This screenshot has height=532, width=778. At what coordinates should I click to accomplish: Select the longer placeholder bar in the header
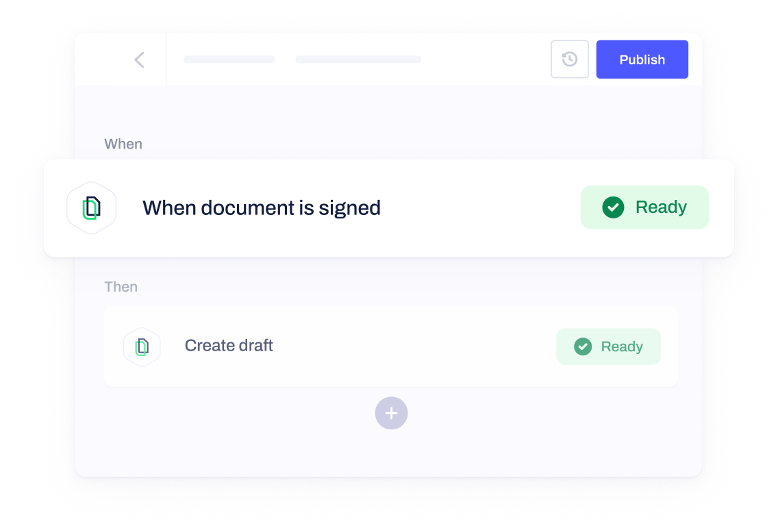(x=358, y=60)
